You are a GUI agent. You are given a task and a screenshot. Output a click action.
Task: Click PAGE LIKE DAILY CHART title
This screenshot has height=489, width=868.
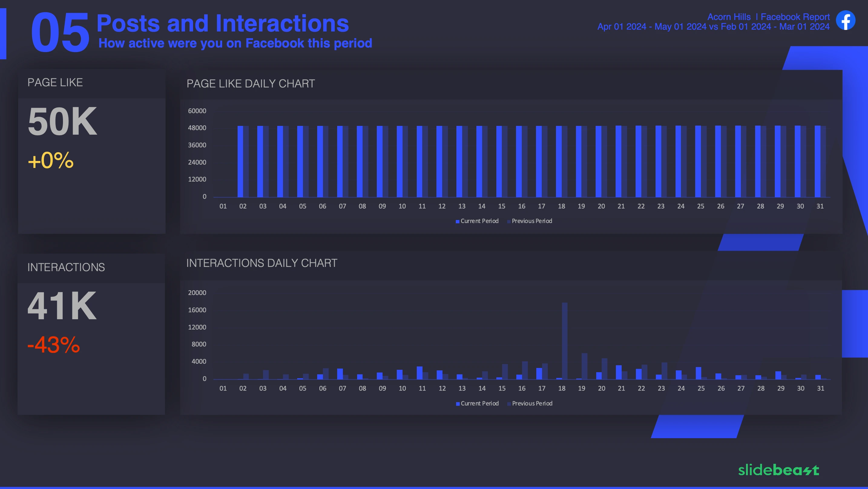[x=251, y=84]
